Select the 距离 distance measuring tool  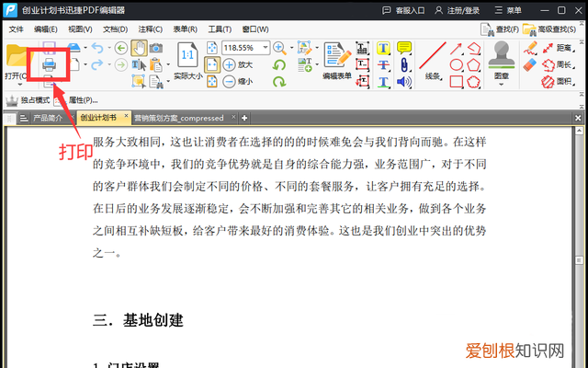coord(559,48)
